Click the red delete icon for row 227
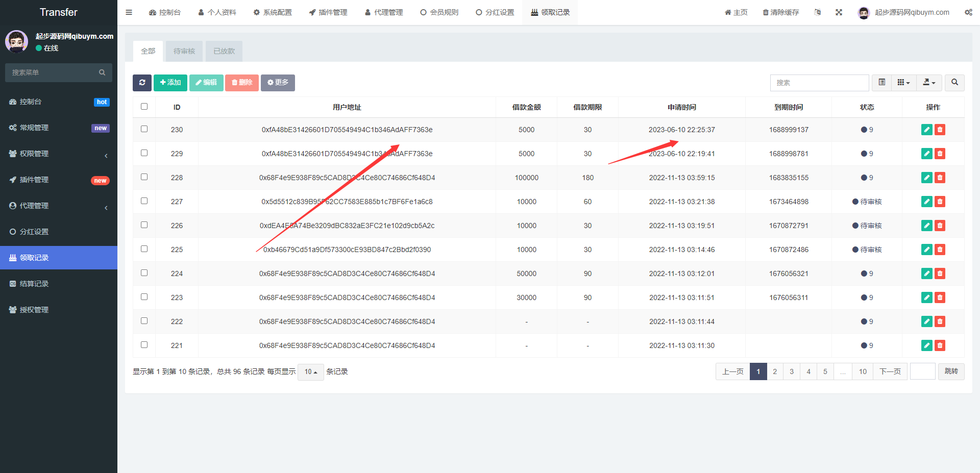This screenshot has height=473, width=980. 940,202
